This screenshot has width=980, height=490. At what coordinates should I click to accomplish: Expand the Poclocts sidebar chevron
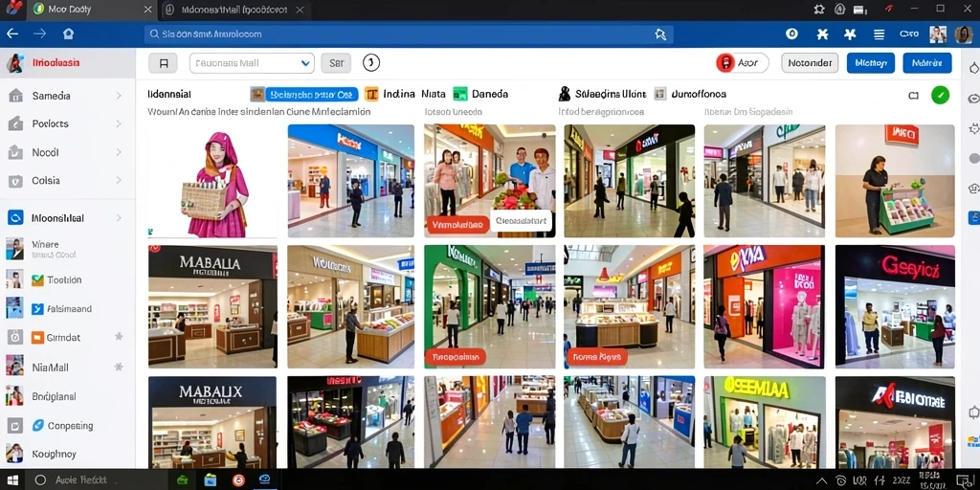(x=119, y=123)
